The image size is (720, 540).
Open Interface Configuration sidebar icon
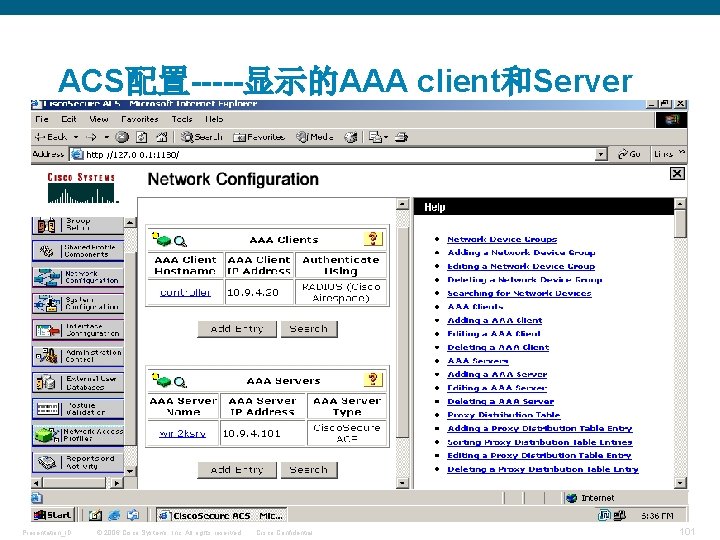point(46,330)
